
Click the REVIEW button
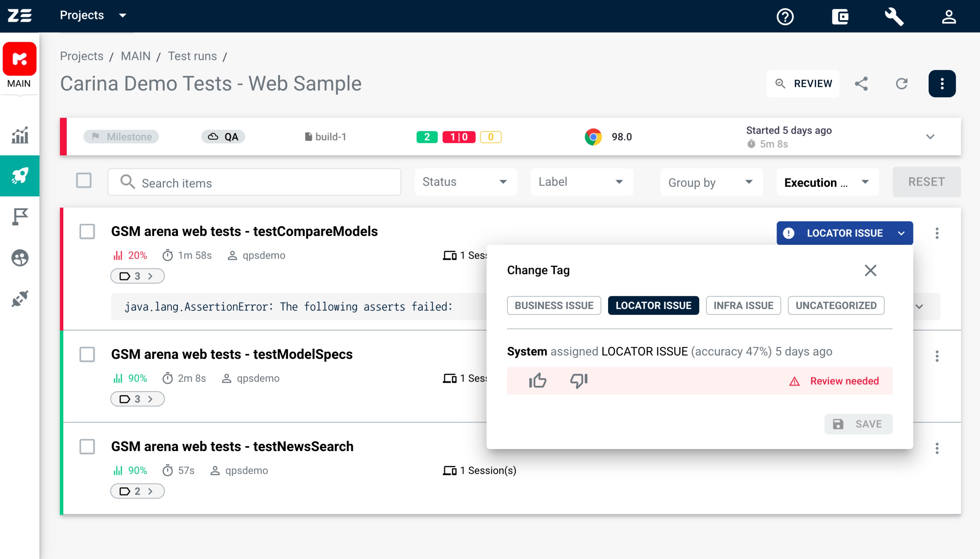[803, 83]
